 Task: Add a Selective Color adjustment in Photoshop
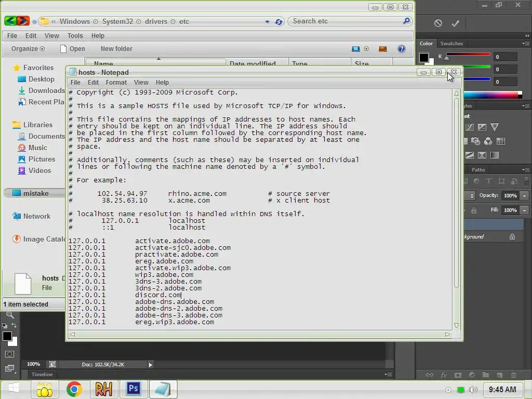[x=482, y=155]
